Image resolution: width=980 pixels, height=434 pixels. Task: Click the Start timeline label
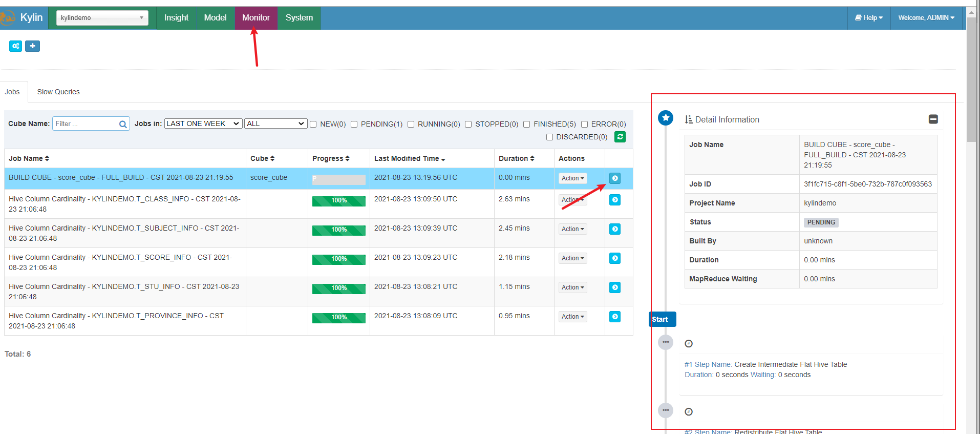pyautogui.click(x=662, y=319)
